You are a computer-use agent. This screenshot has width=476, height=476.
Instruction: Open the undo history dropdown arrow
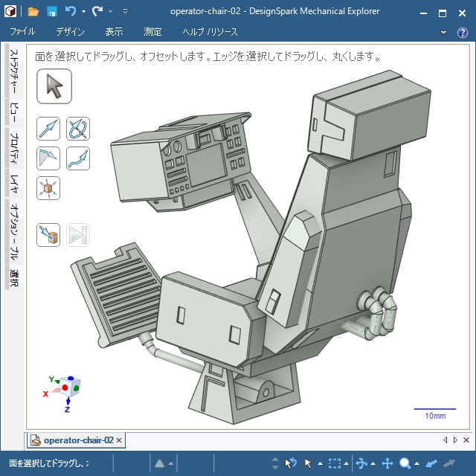(83, 12)
